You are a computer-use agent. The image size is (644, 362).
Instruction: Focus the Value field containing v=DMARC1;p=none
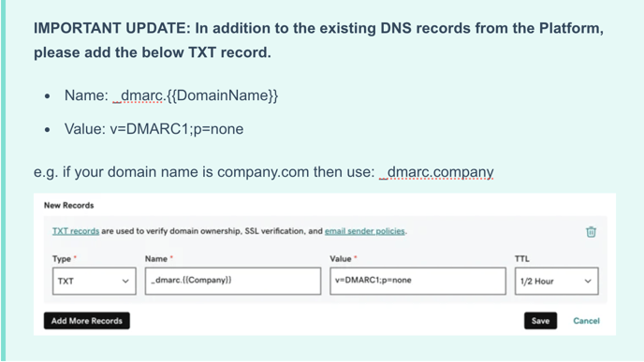pos(417,282)
